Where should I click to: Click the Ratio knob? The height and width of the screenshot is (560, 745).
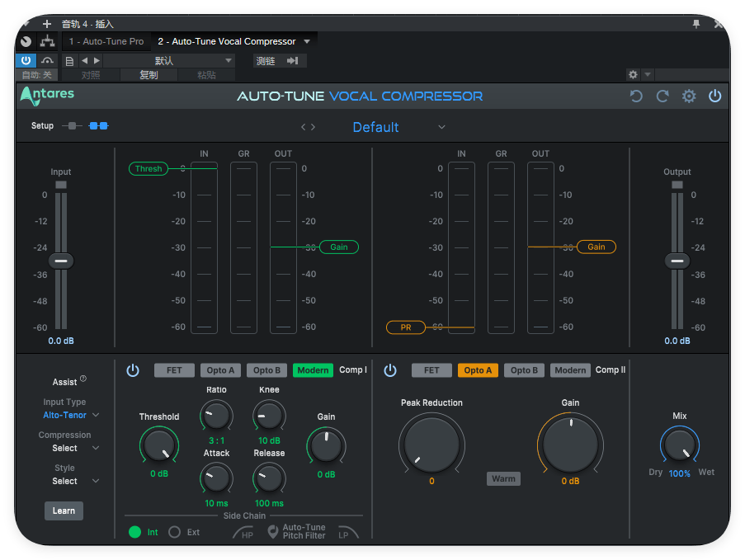coord(216,416)
